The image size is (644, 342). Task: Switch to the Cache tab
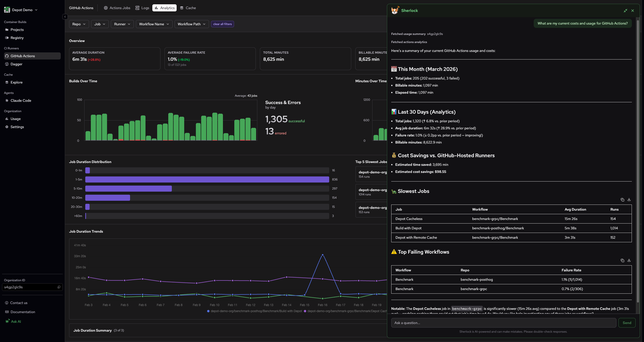(188, 8)
